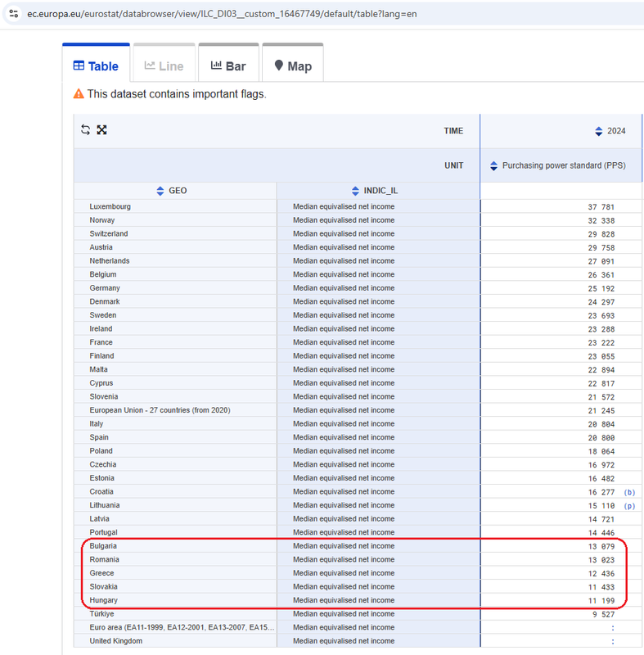Select the Czechia row label
Screen dimensions: 644x655
click(x=103, y=464)
